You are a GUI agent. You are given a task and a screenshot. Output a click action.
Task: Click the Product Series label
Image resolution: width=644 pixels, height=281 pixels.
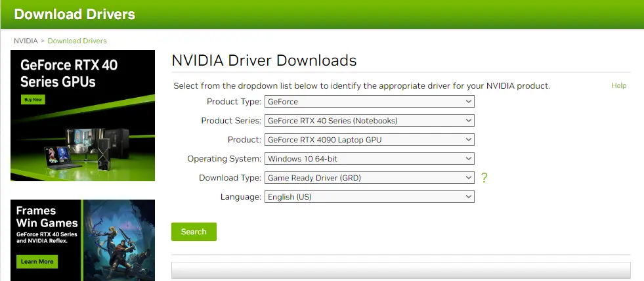pos(231,121)
